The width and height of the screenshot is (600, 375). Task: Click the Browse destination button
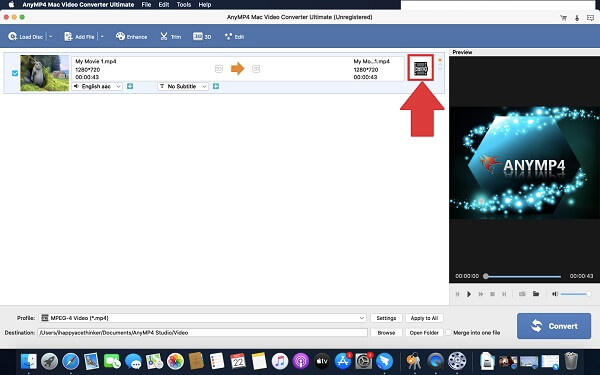pos(386,333)
